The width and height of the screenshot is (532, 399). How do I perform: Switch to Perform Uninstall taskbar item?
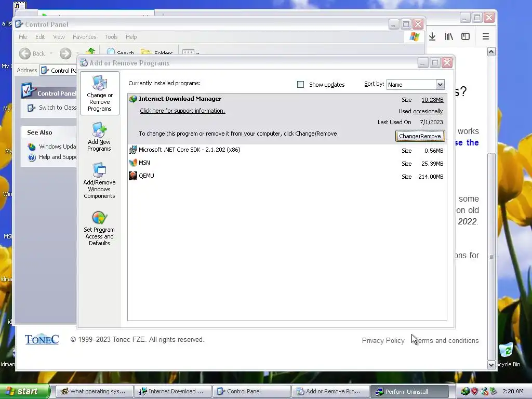pos(408,391)
